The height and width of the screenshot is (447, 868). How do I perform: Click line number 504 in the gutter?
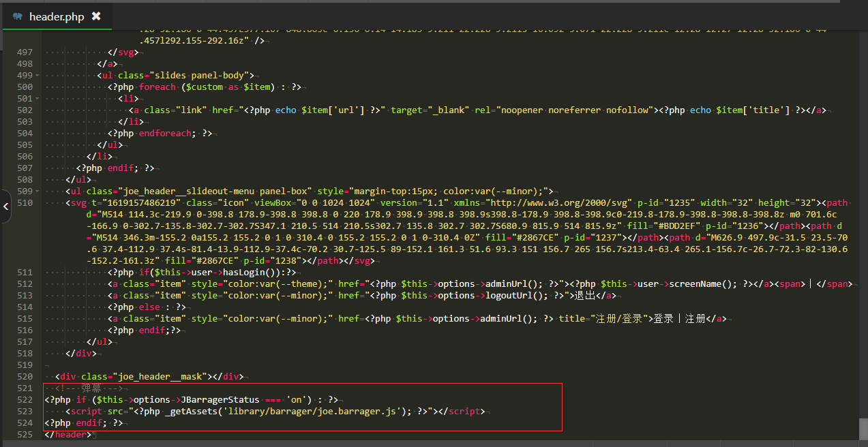pyautogui.click(x=25, y=133)
